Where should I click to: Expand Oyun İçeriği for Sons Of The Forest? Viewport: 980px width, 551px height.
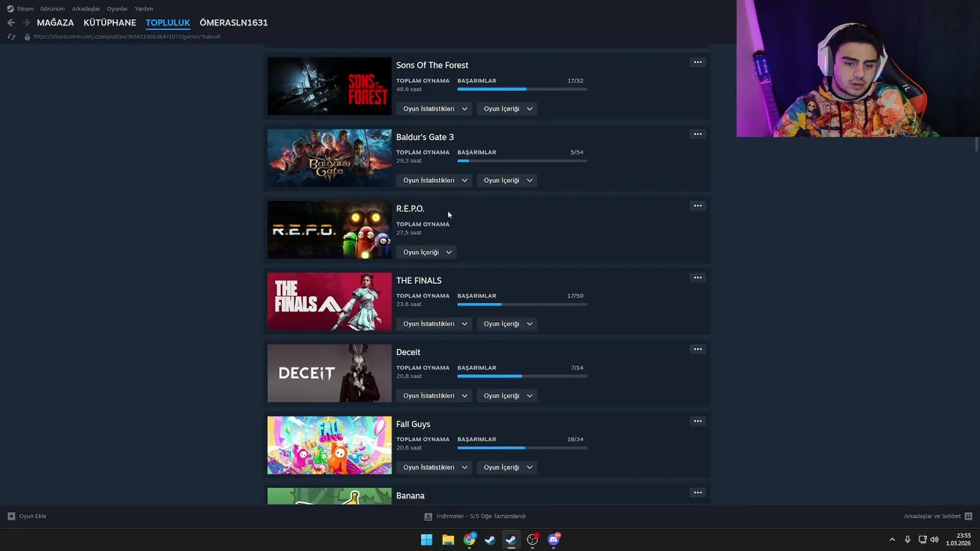[x=508, y=109]
